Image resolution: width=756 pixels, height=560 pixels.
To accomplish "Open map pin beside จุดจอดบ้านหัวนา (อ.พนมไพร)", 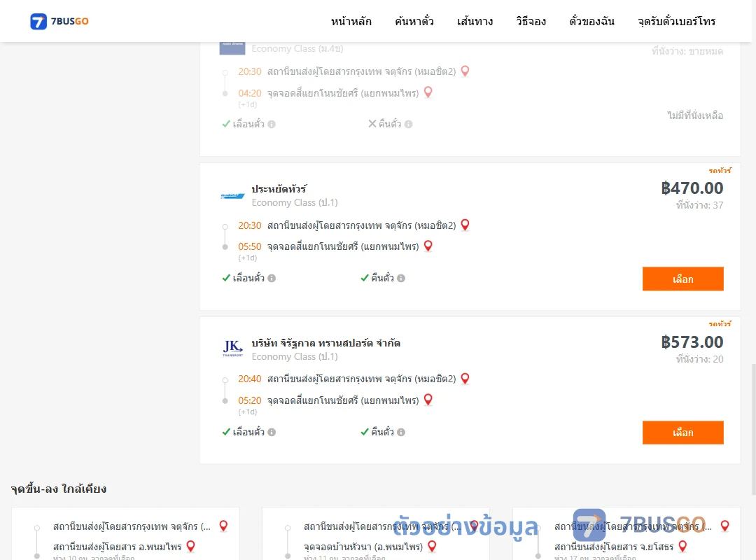I will pos(432,546).
